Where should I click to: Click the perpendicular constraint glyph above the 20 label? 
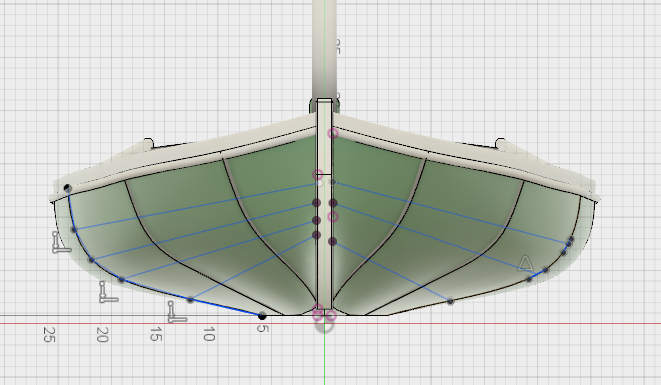pos(108,292)
